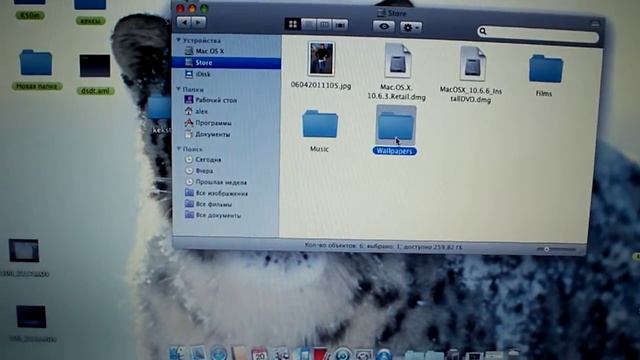Go forward in the Finder window
The width and height of the screenshot is (640, 360).
point(198,22)
